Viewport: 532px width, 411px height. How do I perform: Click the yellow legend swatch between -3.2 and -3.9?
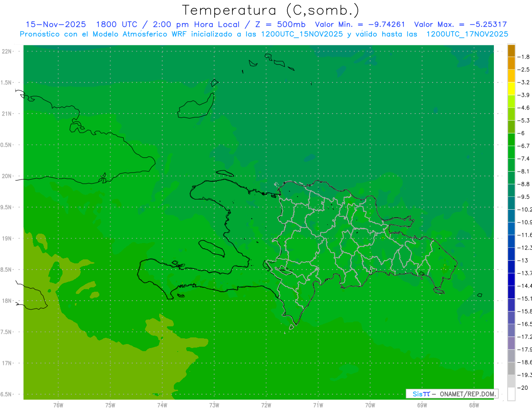[x=511, y=89]
